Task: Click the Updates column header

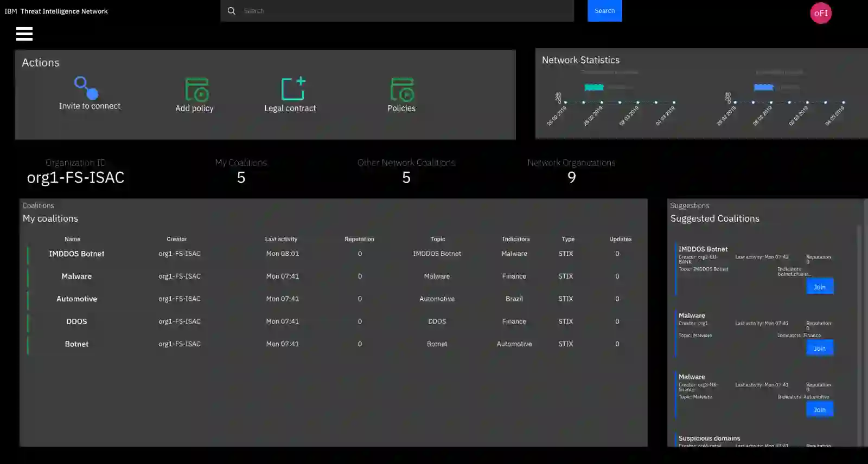Action: pyautogui.click(x=620, y=239)
